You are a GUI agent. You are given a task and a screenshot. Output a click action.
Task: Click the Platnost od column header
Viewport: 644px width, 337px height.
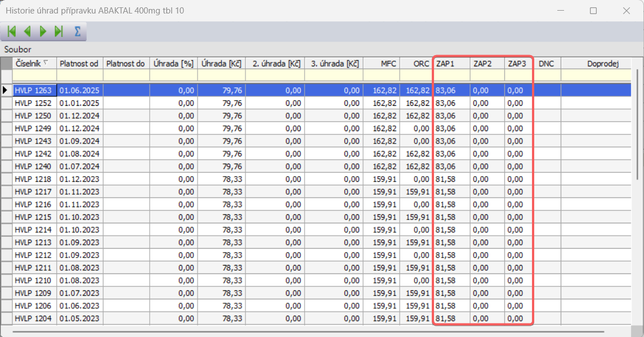[80, 63]
